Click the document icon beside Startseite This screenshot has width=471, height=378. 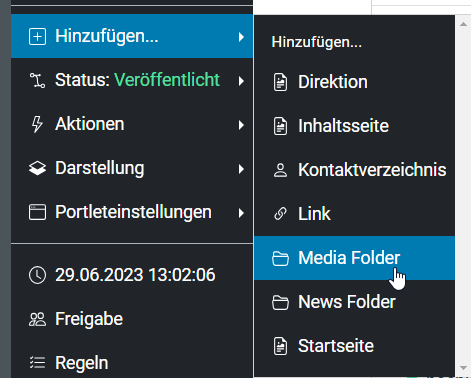coord(280,346)
